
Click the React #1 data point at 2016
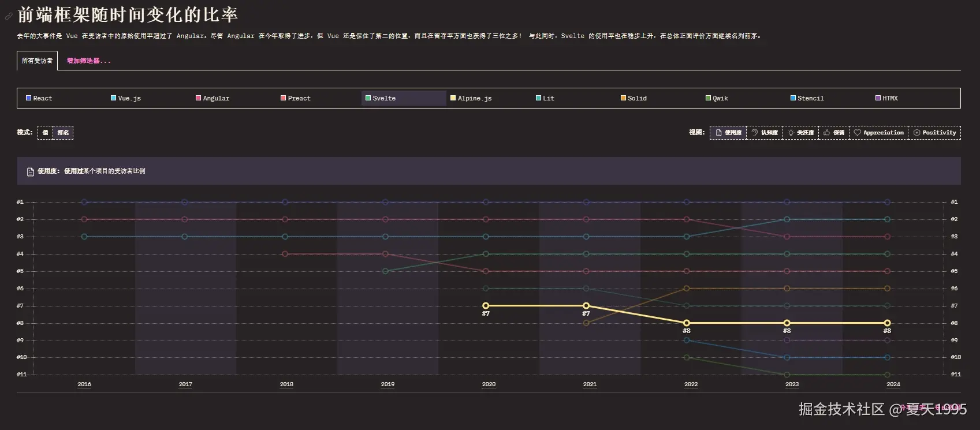84,202
